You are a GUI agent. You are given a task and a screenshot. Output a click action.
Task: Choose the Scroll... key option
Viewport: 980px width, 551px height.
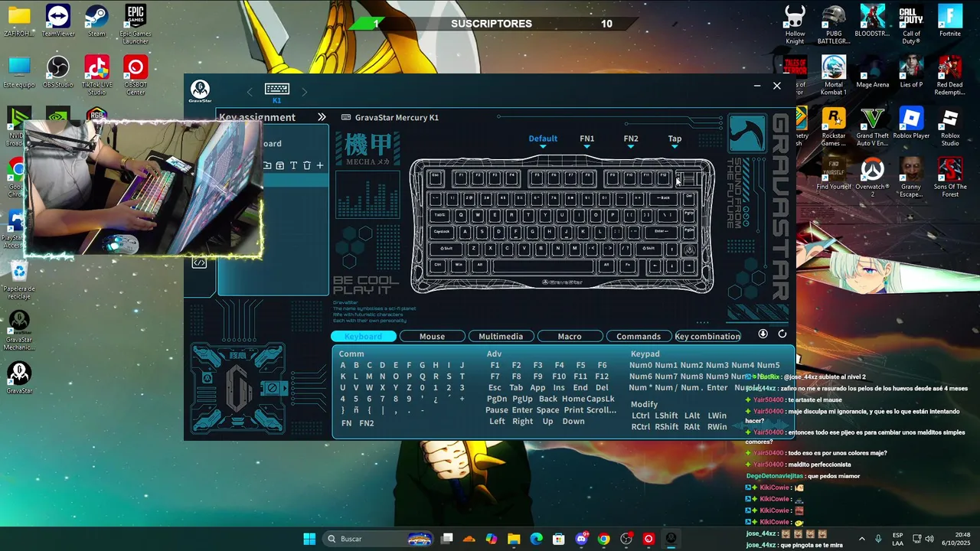pyautogui.click(x=601, y=410)
